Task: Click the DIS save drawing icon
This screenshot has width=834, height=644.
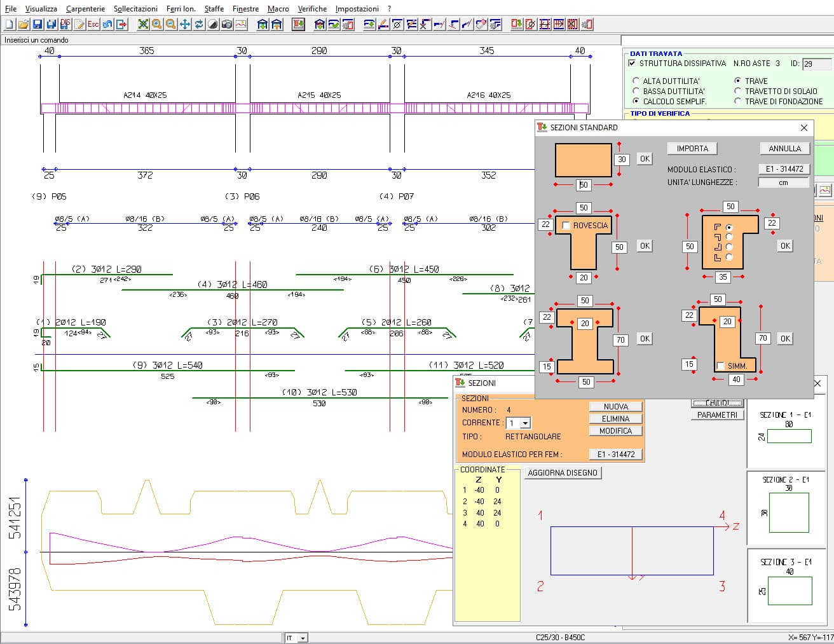Action: click(x=65, y=24)
